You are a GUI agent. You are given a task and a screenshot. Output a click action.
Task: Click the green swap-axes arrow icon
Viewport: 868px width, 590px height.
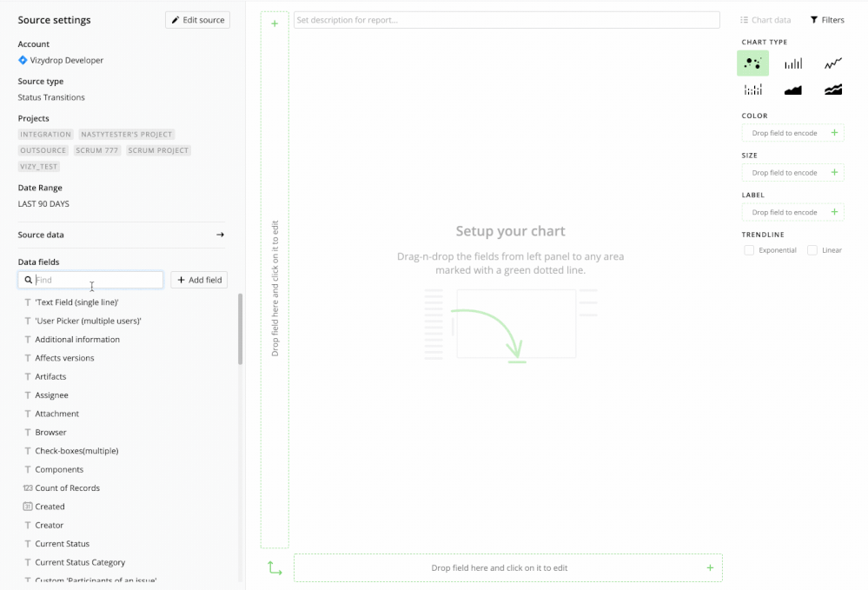tap(275, 568)
